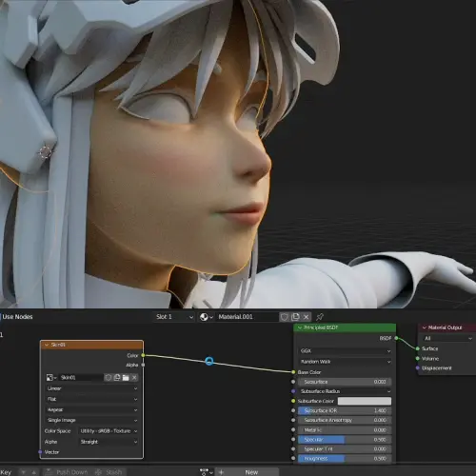Image resolution: width=476 pixels, height=476 pixels.
Task: Open the Color Space dropdown
Action: (109, 431)
